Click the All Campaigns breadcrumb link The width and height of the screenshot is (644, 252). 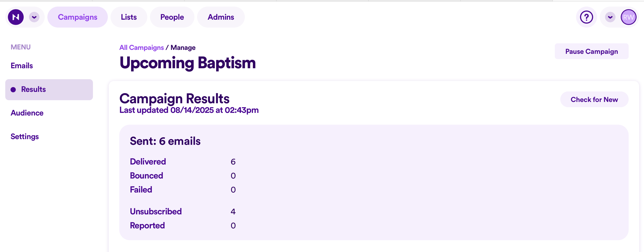coord(142,48)
